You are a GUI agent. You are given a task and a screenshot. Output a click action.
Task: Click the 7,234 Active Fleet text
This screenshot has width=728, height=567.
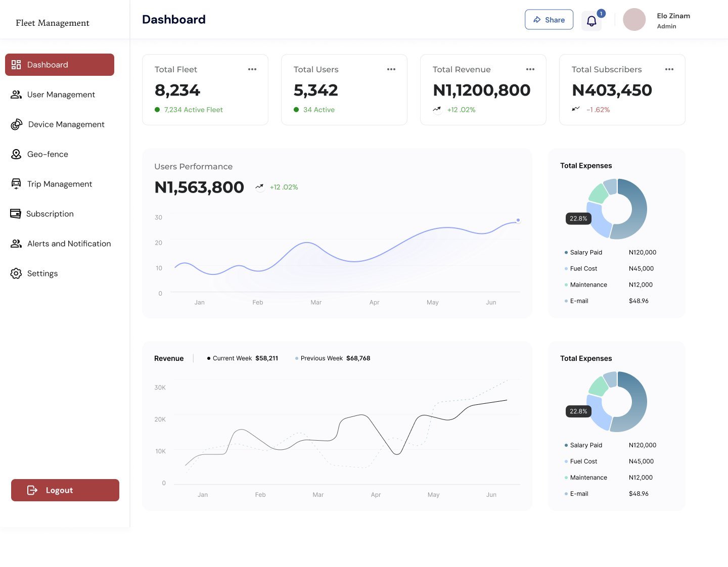click(193, 110)
